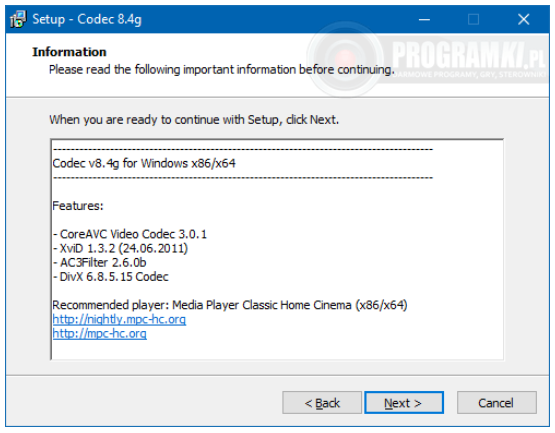This screenshot has height=433, width=555.
Task: Click the 'CoreAVC Video Codec 3.0.1' line
Action: 130,234
